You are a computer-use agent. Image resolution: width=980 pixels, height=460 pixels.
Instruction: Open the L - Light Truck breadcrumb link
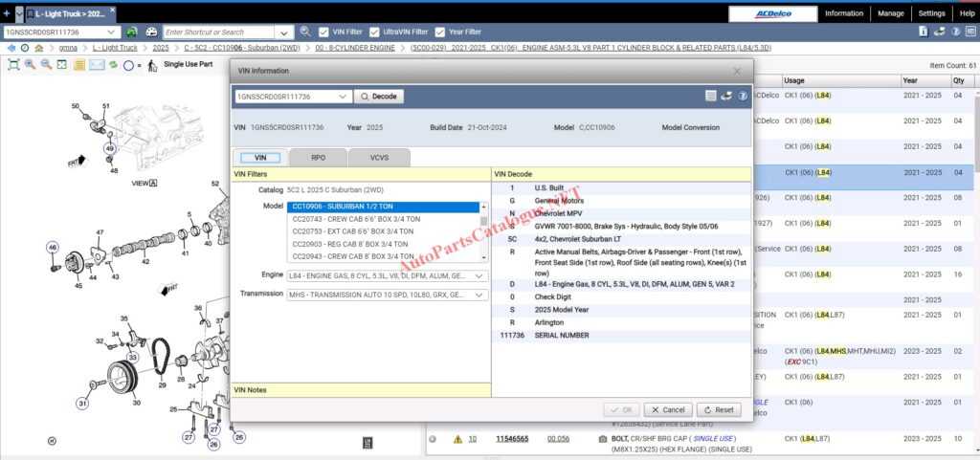[115, 48]
